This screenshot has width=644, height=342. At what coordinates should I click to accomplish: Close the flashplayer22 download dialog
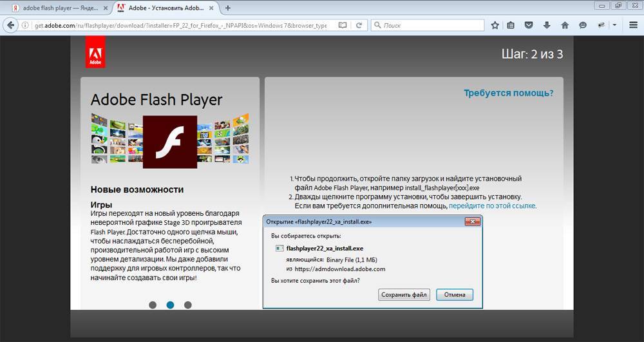472,222
